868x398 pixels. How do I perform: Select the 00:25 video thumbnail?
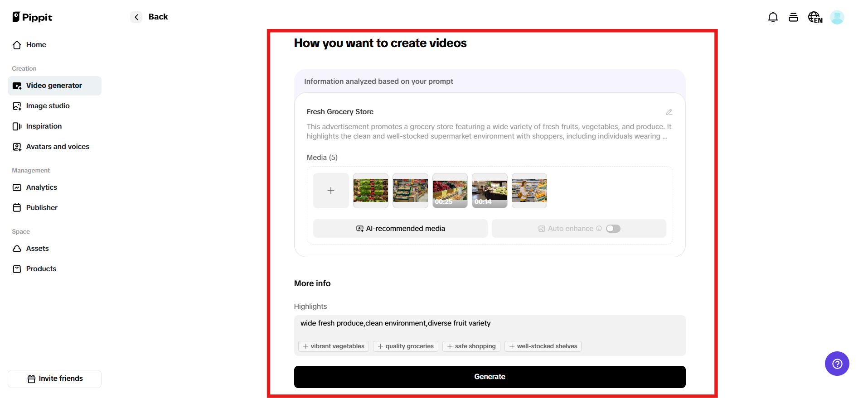coord(450,191)
